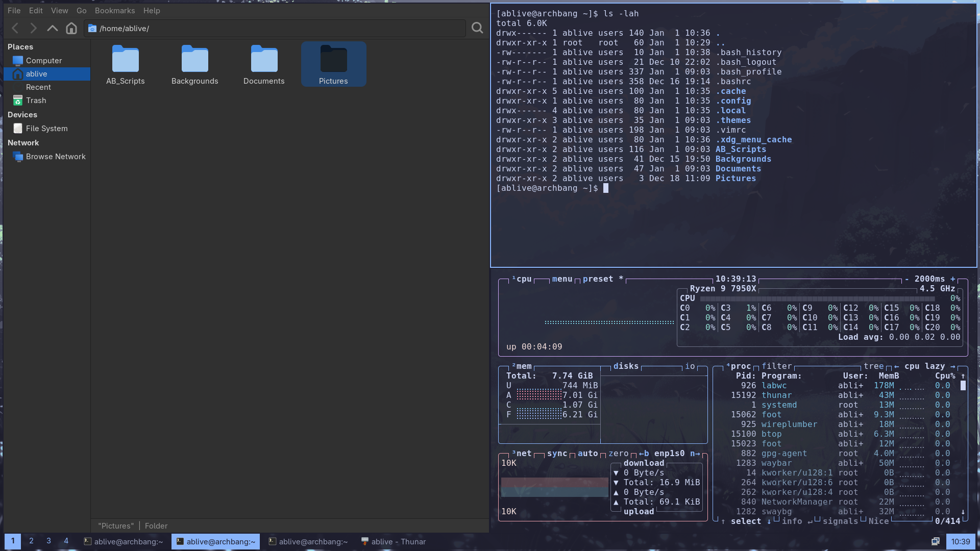This screenshot has height=551, width=980.
Task: Toggle btop net sync option
Action: pyautogui.click(x=557, y=454)
